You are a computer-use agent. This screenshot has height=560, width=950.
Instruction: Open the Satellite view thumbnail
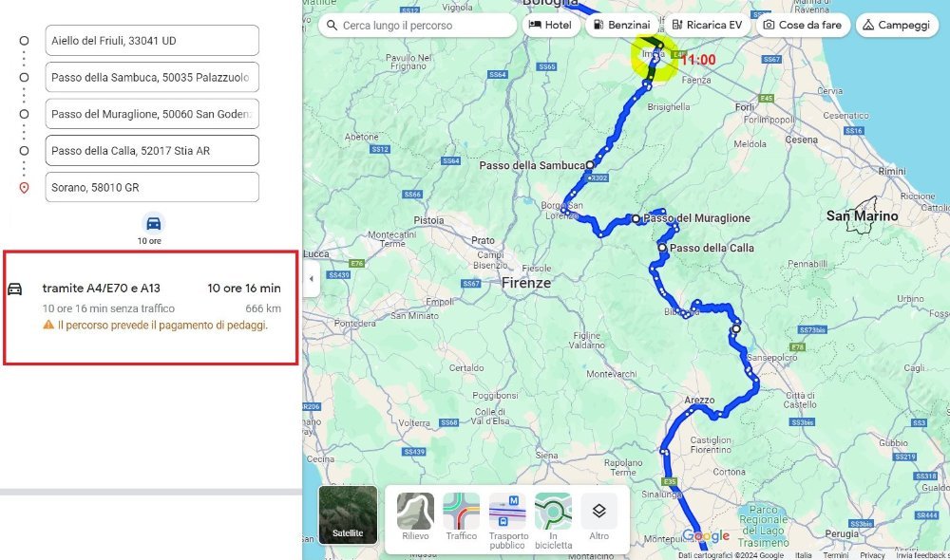click(348, 515)
